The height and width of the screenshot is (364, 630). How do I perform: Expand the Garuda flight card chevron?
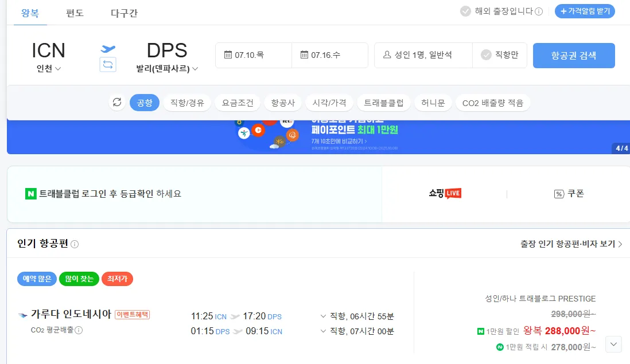click(613, 344)
